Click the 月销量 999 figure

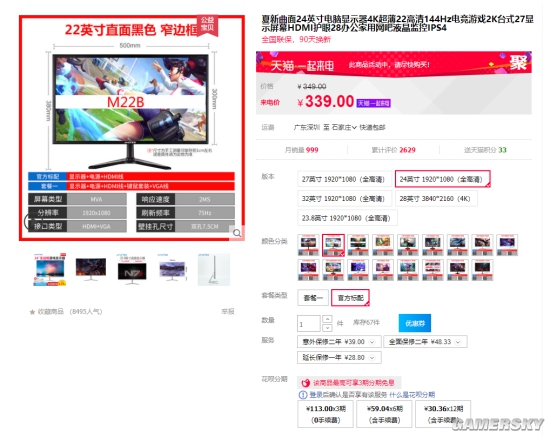click(301, 150)
